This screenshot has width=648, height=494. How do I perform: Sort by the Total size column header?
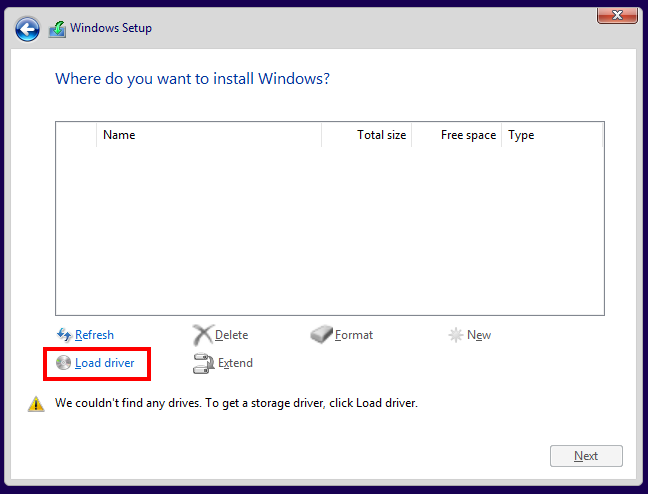[367, 135]
